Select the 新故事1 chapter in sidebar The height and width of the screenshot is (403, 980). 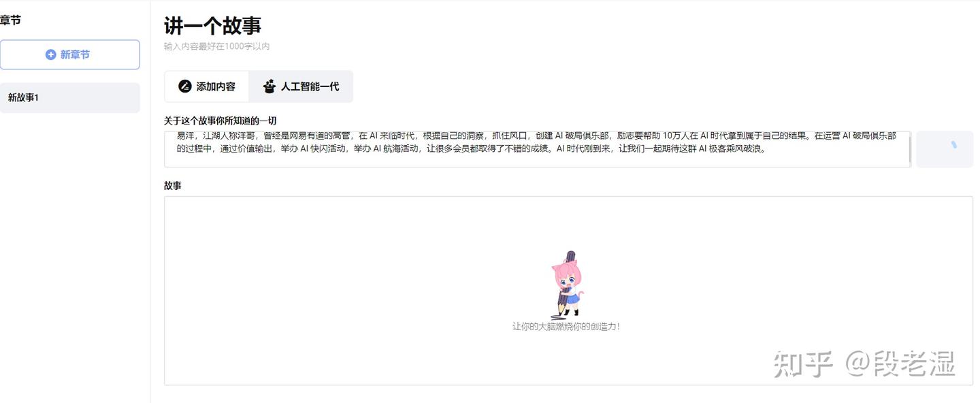69,97
